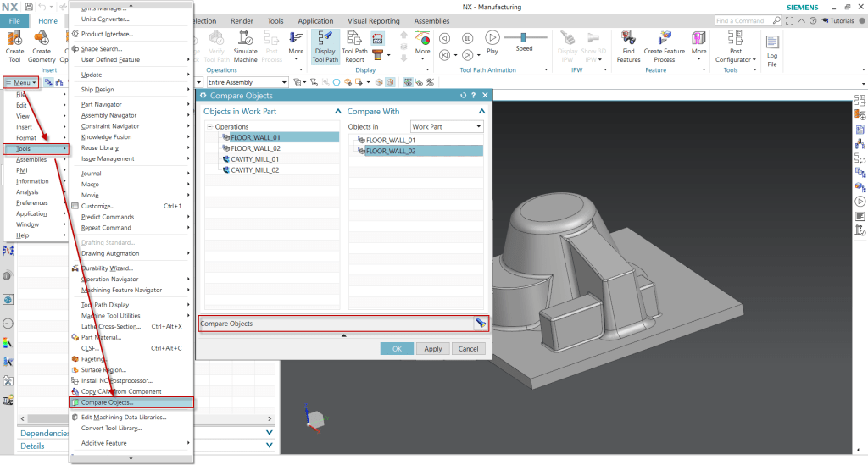The image size is (868, 465).
Task: Collapse the Compare With section
Action: [x=483, y=111]
